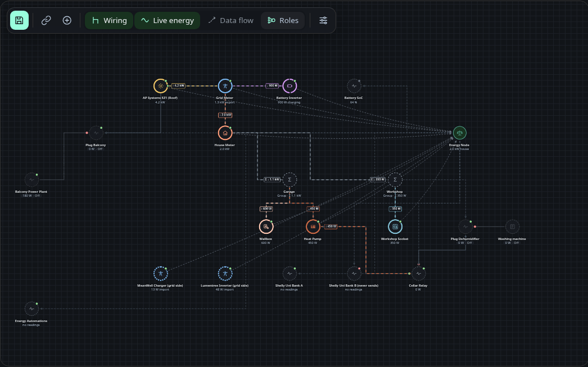Screen dimensions: 588x367
Task: Click the "64 %" Battery SoC value
Action: point(353,102)
